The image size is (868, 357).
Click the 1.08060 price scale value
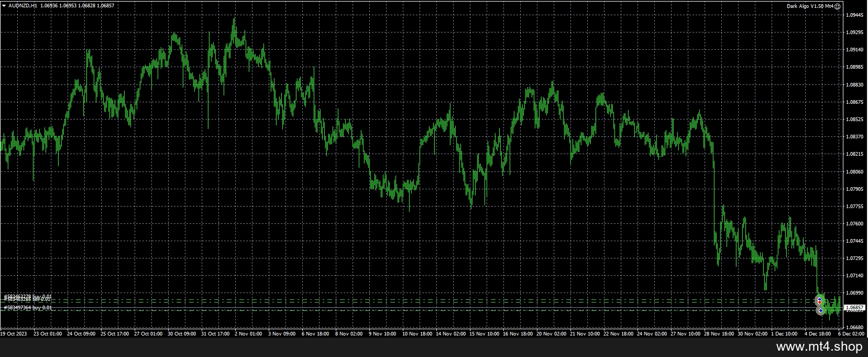pos(855,171)
